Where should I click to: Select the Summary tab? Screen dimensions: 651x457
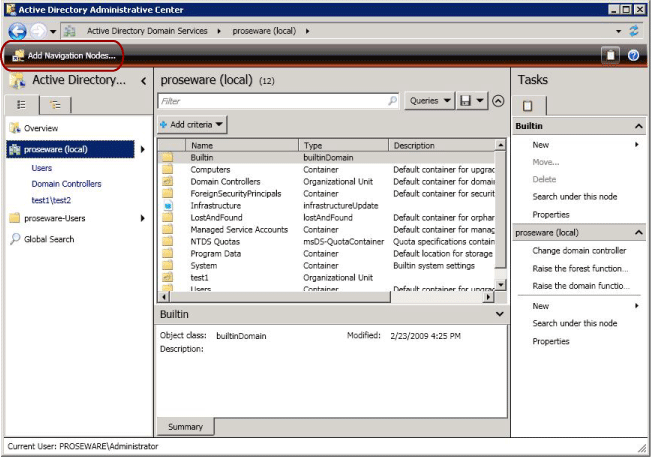click(185, 427)
